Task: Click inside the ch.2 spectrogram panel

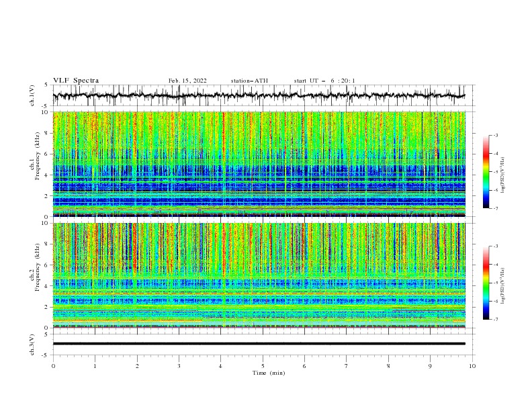Action: click(259, 275)
